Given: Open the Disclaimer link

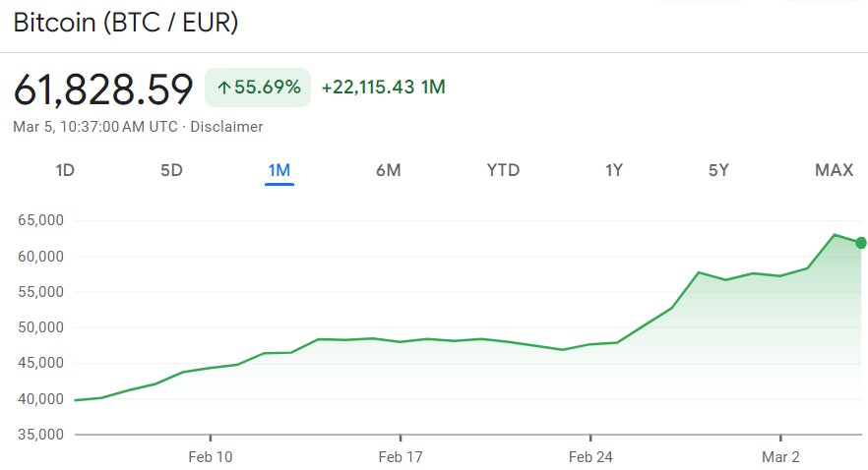Looking at the screenshot, I should [226, 127].
